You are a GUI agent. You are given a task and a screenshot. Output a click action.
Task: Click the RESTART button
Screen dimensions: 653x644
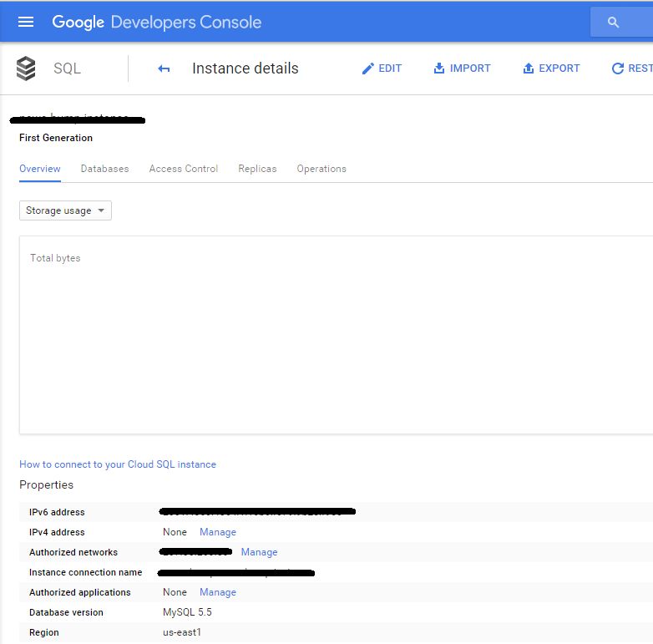[632, 68]
